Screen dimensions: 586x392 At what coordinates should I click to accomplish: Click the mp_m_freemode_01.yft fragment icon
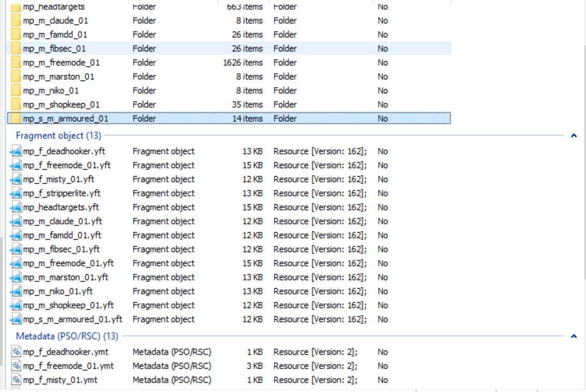(x=16, y=263)
